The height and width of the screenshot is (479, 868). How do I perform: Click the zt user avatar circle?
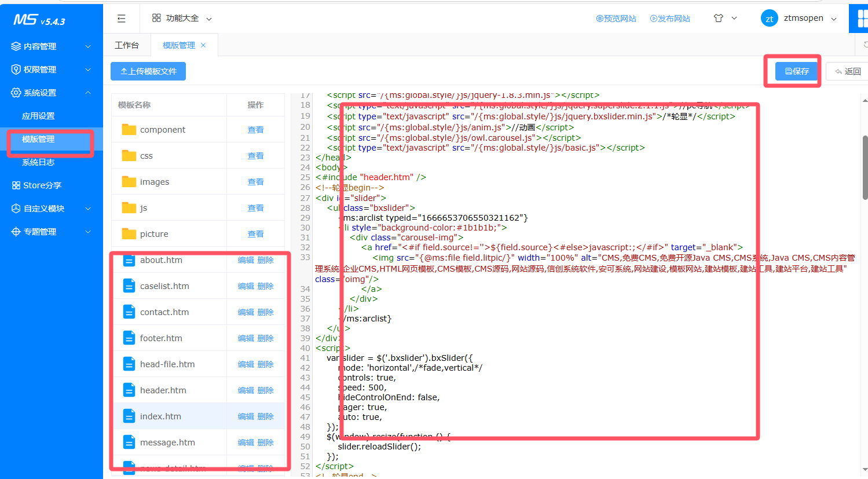point(769,19)
